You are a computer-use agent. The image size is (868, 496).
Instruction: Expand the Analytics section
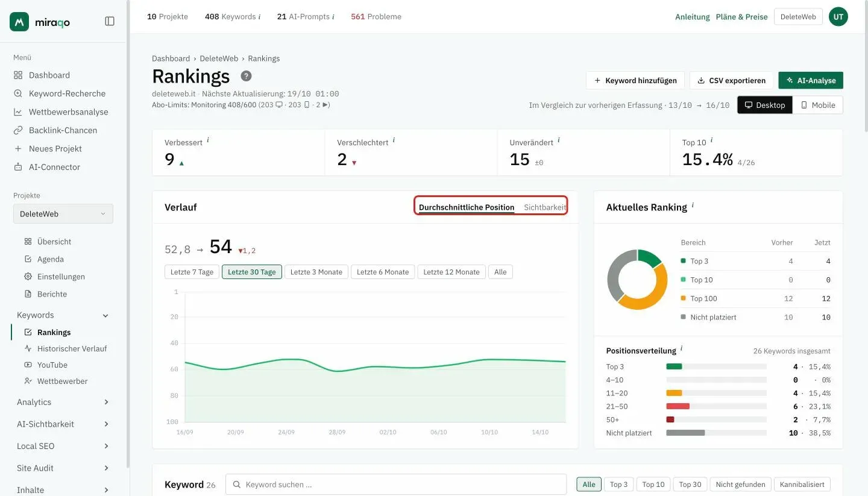click(106, 402)
